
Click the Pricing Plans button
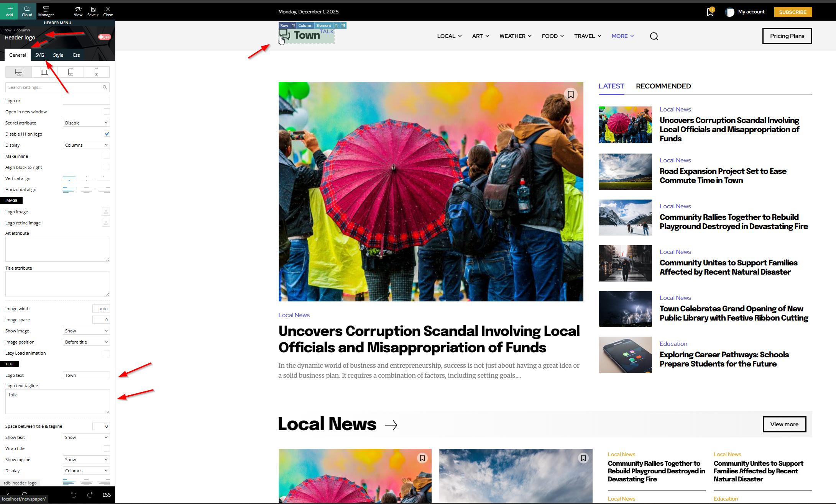(787, 36)
